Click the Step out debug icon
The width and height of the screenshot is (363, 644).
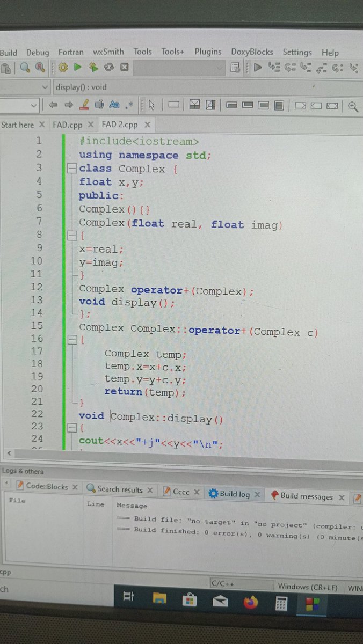322,68
